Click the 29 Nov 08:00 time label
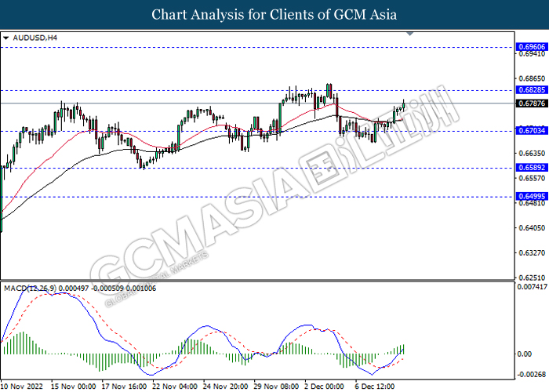Image resolution: width=549 pixels, height=392 pixels. coord(276,387)
